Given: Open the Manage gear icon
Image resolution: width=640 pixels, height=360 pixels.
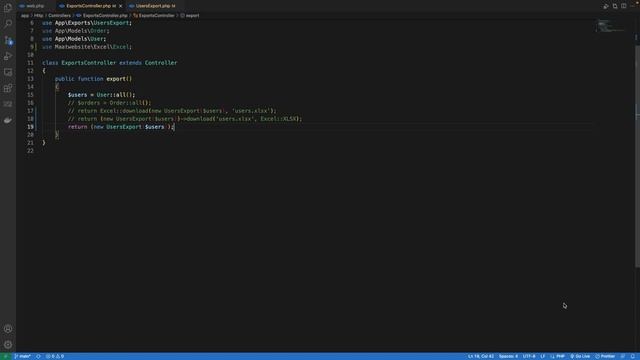Looking at the screenshot, I should coord(8,344).
